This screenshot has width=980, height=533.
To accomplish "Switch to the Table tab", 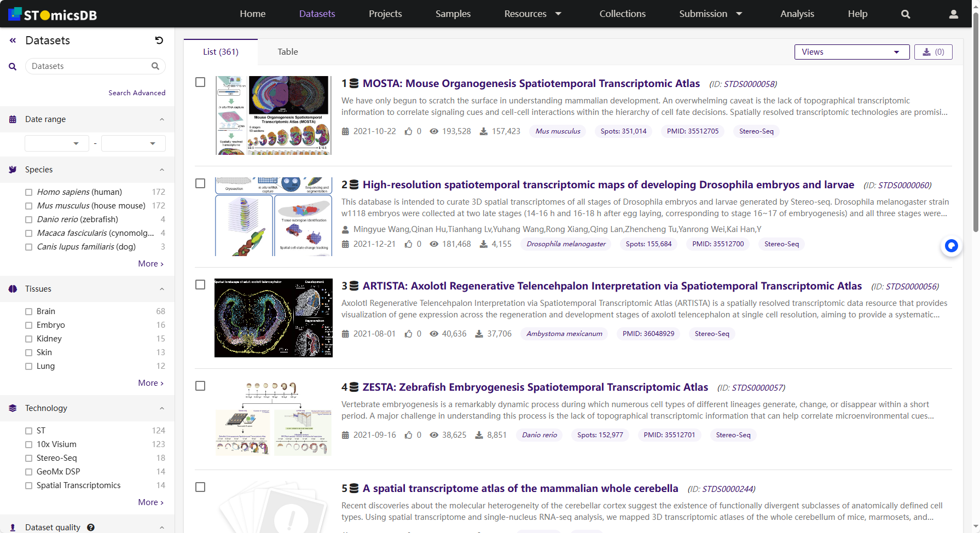I will tap(288, 52).
